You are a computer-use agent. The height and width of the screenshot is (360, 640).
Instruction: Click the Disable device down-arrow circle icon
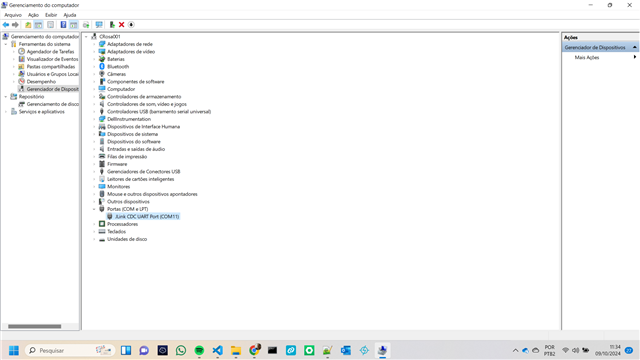[131, 25]
